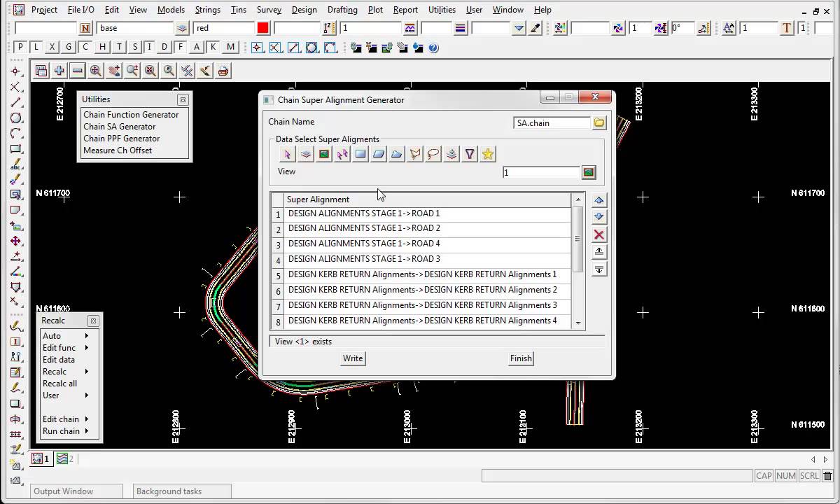The width and height of the screenshot is (840, 504).
Task: Expand the User submenu in Recalc panel
Action: pos(87,395)
